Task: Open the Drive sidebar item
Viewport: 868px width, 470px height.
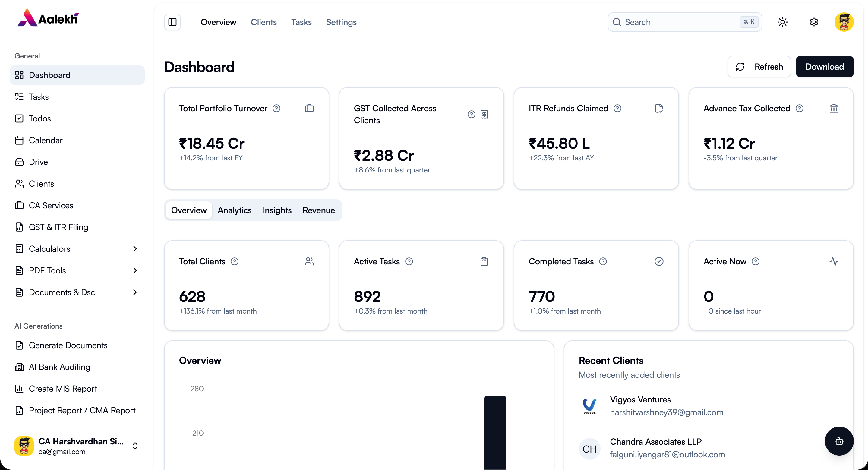Action: 38,162
